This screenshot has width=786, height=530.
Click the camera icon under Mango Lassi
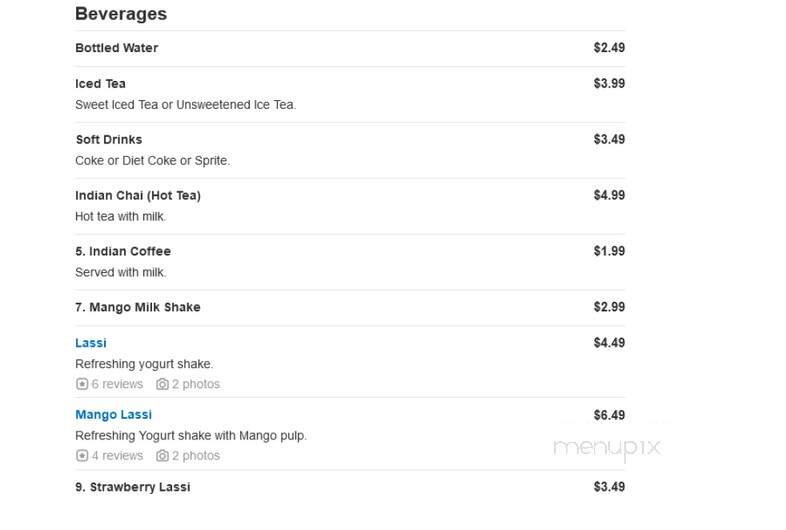(x=162, y=456)
